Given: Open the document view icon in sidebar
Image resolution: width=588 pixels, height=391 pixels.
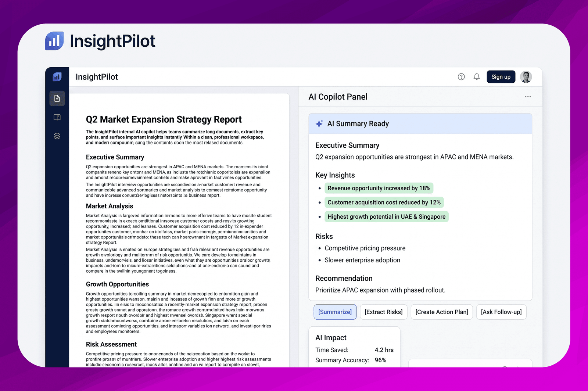Looking at the screenshot, I should pyautogui.click(x=57, y=98).
